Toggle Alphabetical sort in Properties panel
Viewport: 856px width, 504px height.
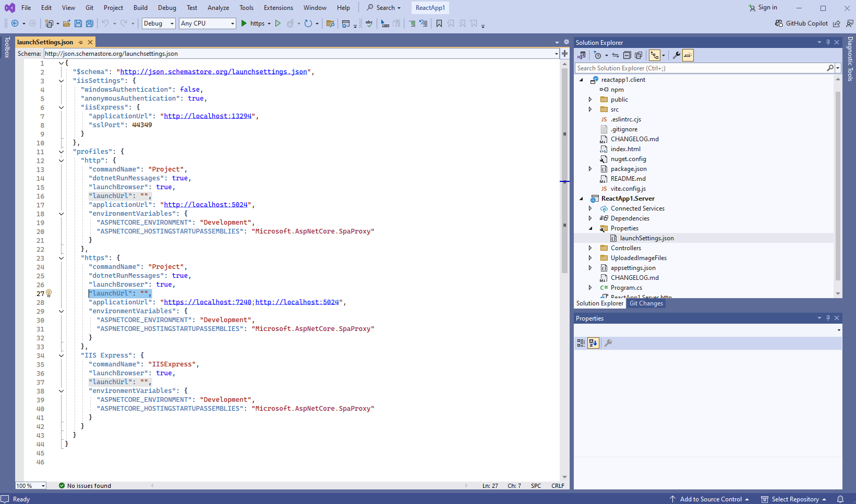pyautogui.click(x=593, y=343)
